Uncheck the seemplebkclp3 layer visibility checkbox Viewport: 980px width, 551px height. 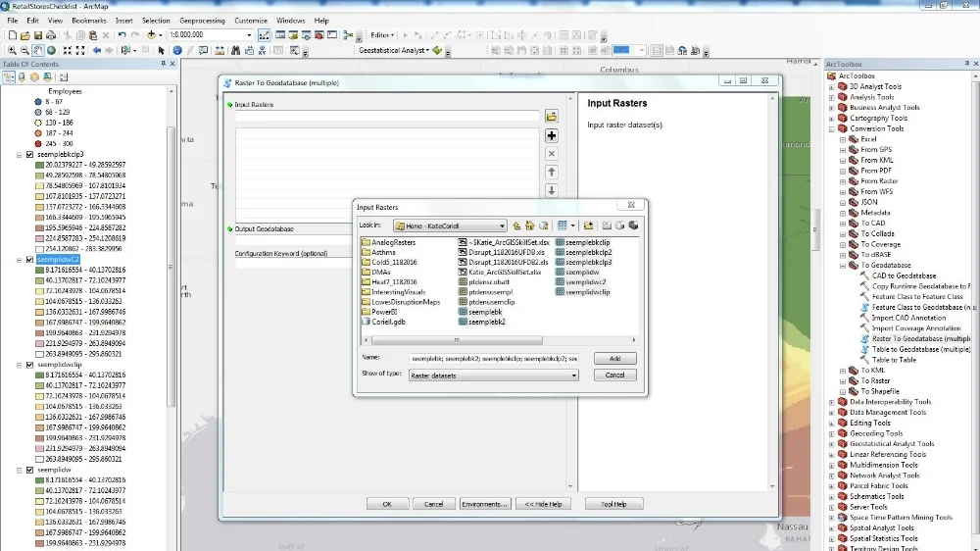click(x=29, y=155)
